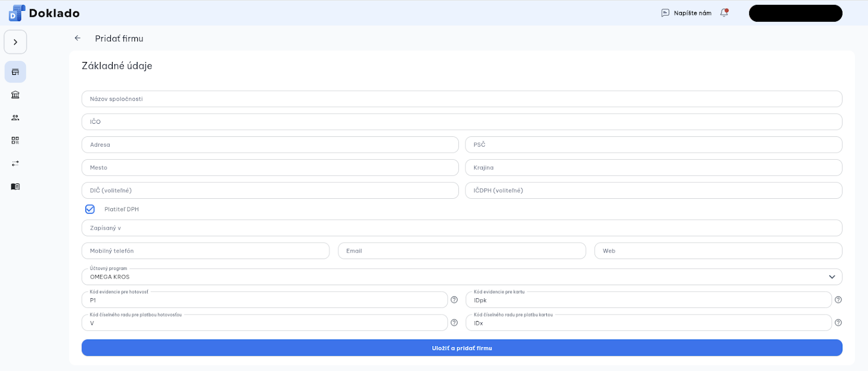Image resolution: width=868 pixels, height=371 pixels.
Task: Focus the Krajina input field
Action: [654, 167]
